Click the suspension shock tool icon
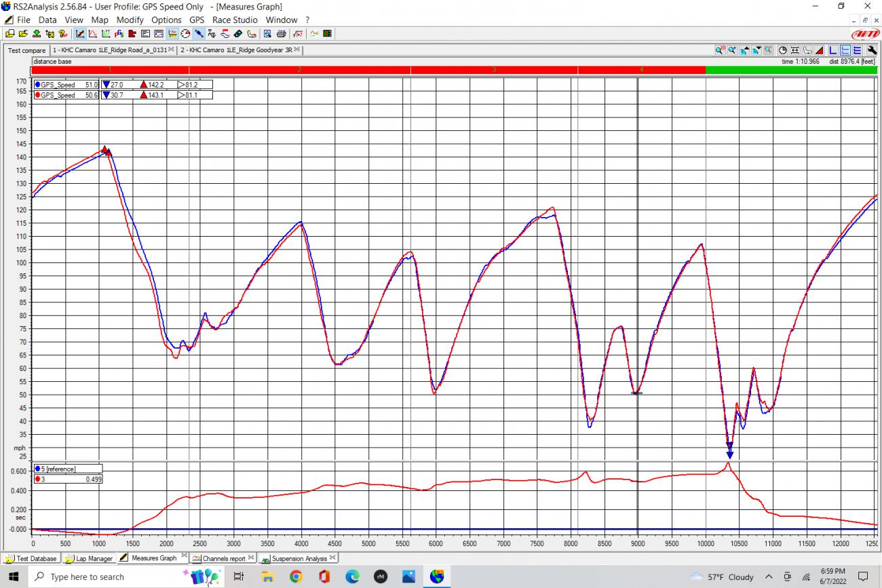The image size is (882, 588). point(199,33)
